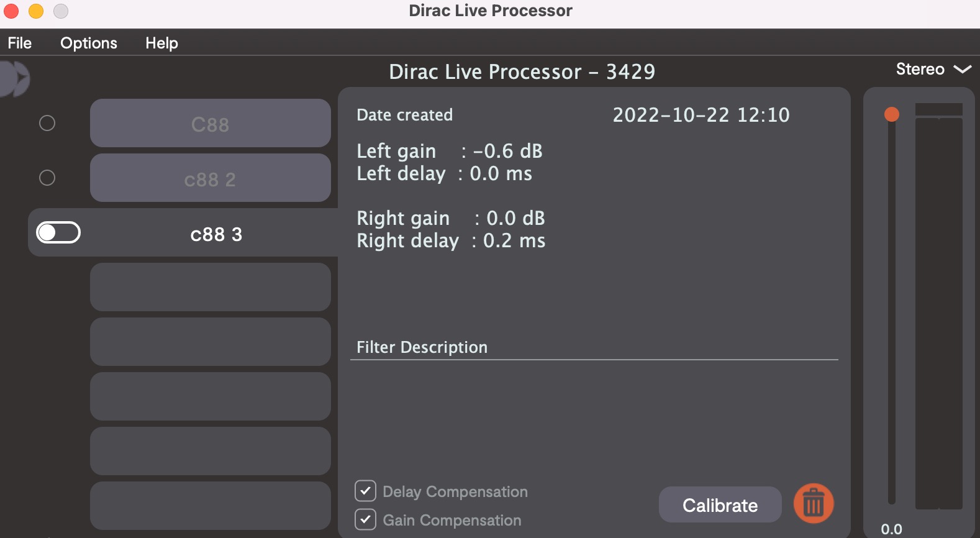Click the Dirac logo icon at top left

14,79
